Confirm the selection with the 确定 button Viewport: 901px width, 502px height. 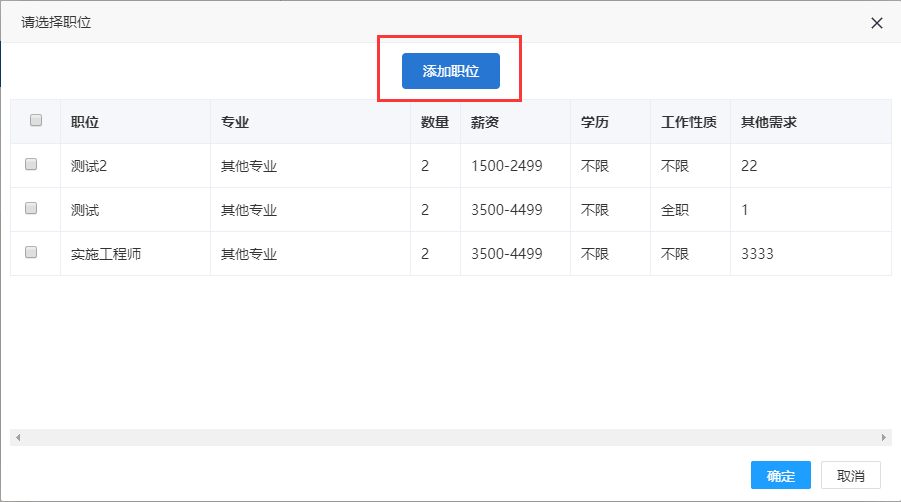780,476
